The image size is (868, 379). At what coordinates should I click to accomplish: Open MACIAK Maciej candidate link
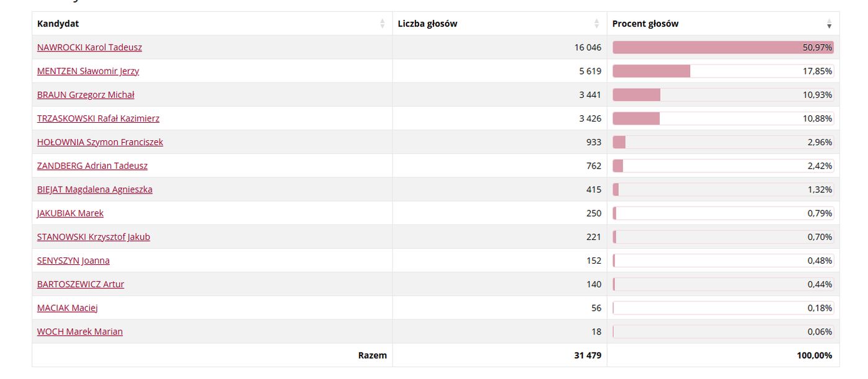point(68,308)
